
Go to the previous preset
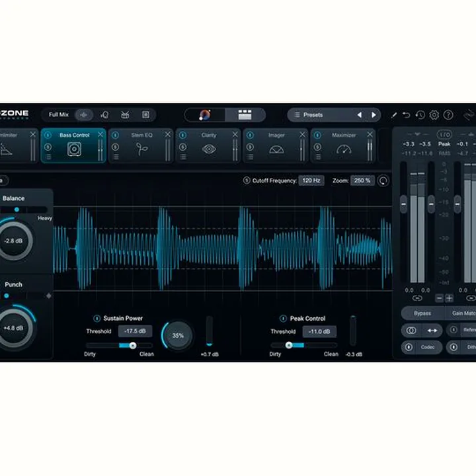pos(360,115)
